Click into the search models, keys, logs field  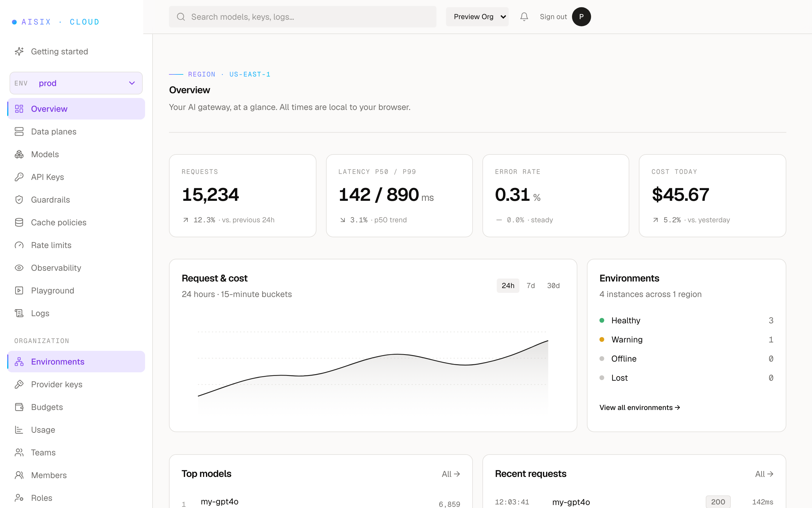(x=303, y=17)
